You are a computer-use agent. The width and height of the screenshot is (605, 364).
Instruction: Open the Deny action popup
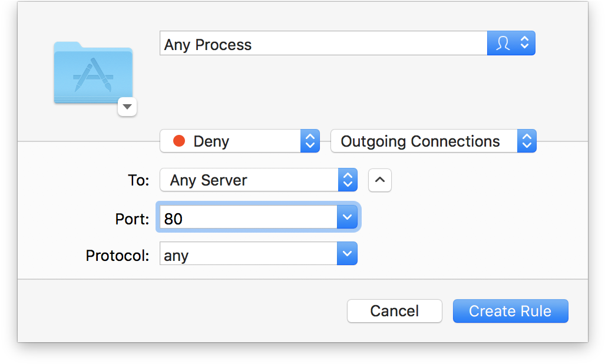pos(240,141)
